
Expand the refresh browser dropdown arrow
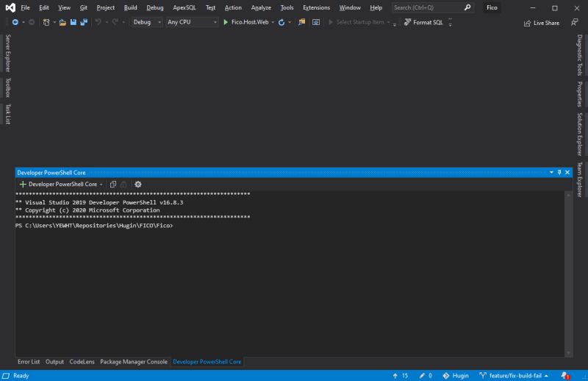coord(290,23)
